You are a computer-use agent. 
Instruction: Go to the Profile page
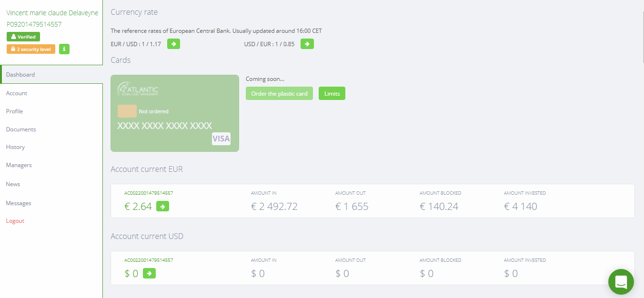14,111
